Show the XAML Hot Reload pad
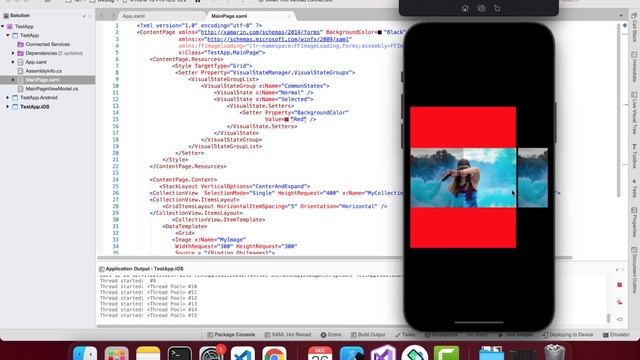 288,335
